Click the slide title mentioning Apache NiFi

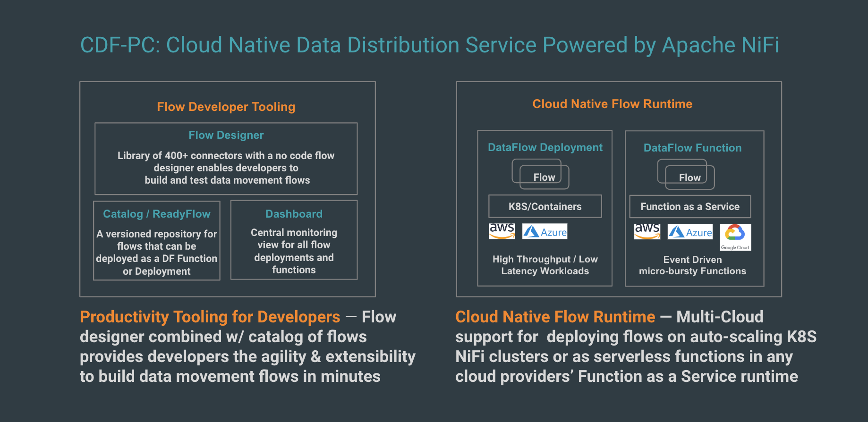coord(429,45)
